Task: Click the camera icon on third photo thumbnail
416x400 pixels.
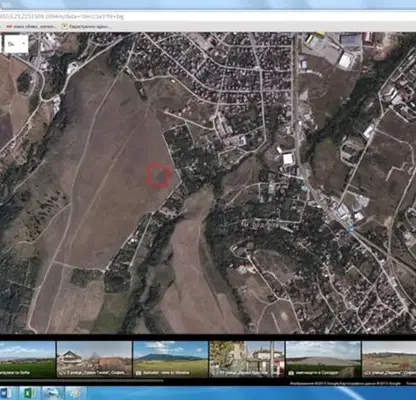Action: click(x=138, y=372)
